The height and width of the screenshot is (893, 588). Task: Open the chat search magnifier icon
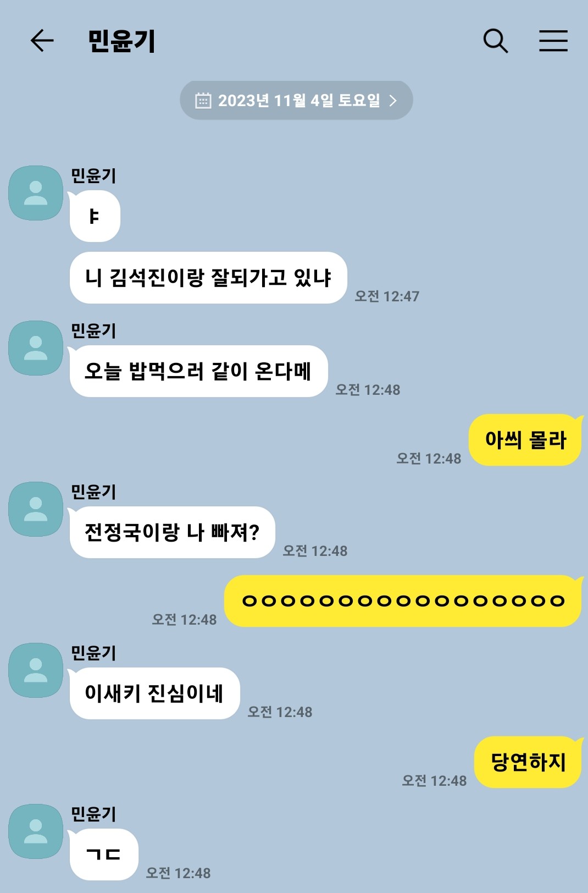[x=495, y=41]
